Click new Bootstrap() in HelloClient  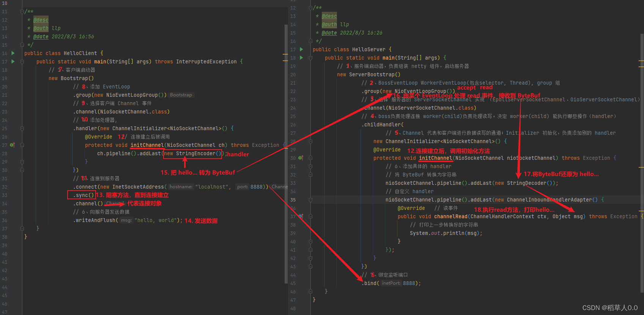(71, 78)
